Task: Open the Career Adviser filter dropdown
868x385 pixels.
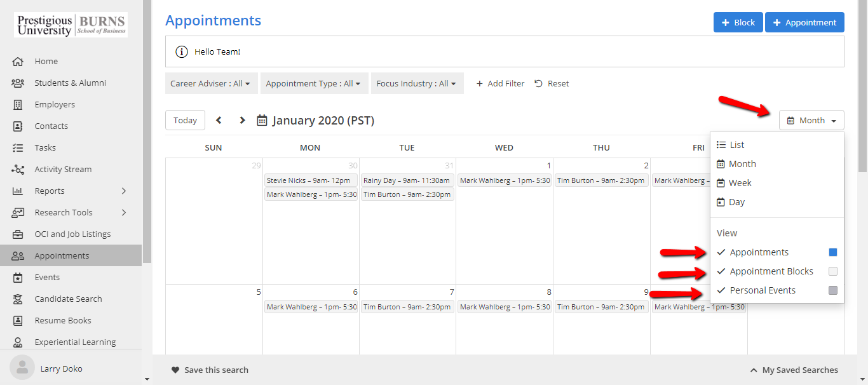Action: (210, 83)
